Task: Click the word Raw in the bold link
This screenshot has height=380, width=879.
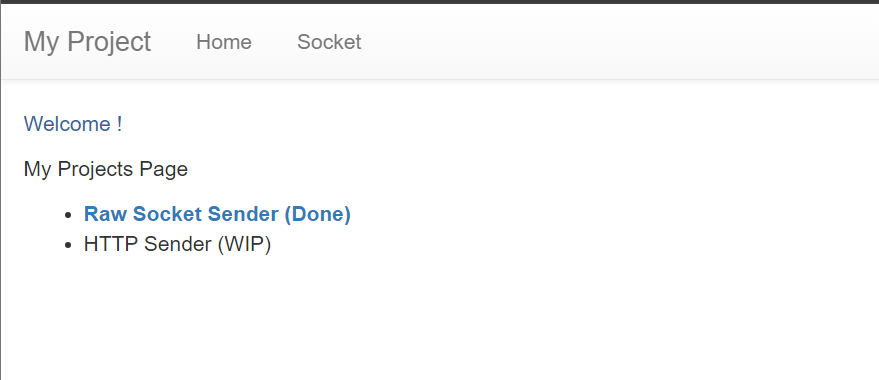Action: pos(105,214)
